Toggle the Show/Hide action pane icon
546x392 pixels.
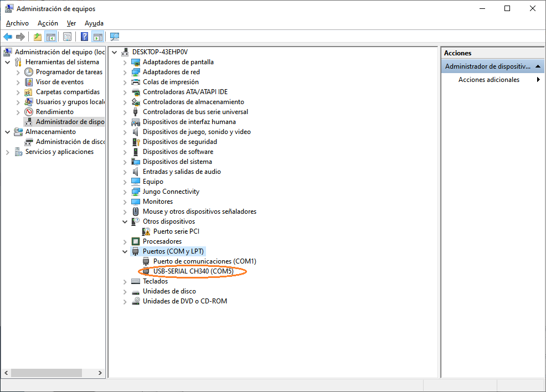pyautogui.click(x=98, y=37)
